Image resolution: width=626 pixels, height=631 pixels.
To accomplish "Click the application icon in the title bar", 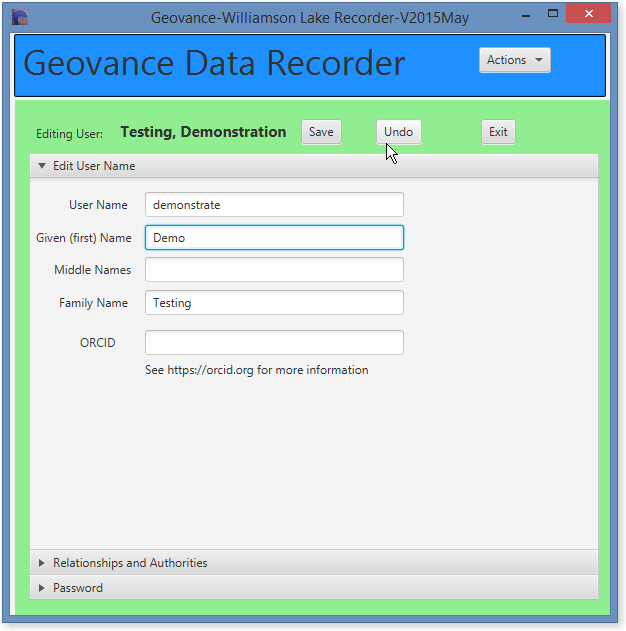I will click(x=20, y=17).
